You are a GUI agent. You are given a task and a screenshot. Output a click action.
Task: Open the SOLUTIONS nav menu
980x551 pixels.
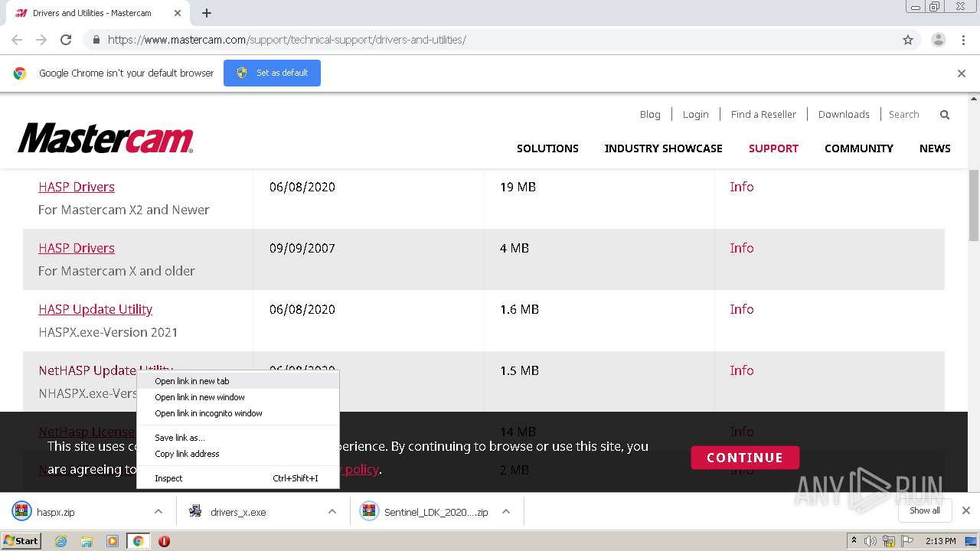pos(547,148)
